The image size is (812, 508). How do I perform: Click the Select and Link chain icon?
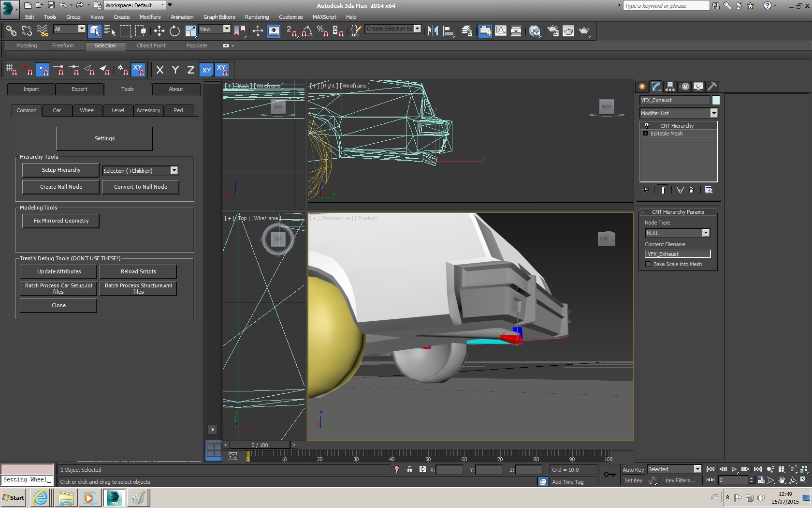(11, 31)
